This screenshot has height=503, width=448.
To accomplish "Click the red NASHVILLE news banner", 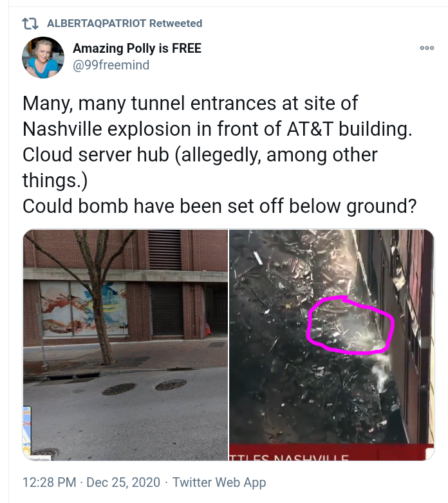I will pos(331,452).
